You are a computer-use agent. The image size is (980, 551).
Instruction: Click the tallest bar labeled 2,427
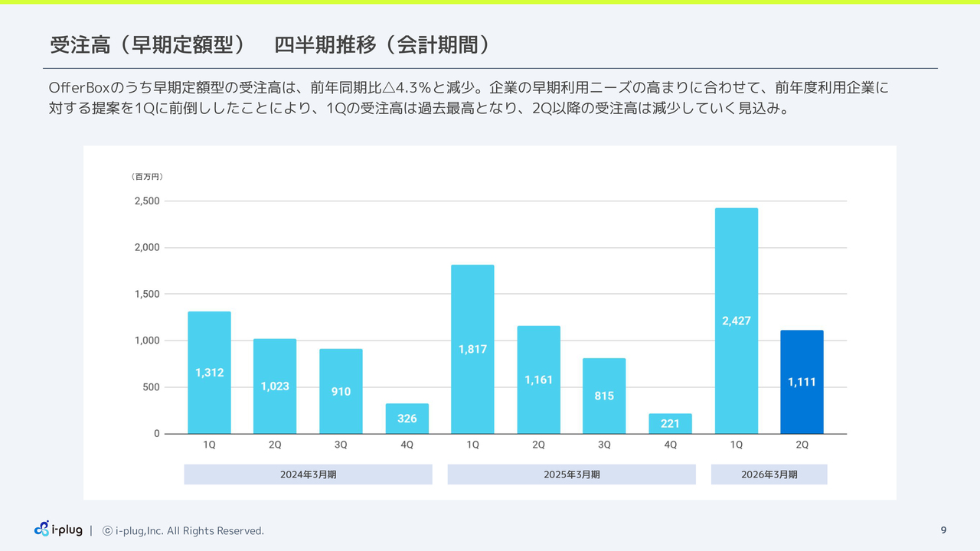pos(736,321)
